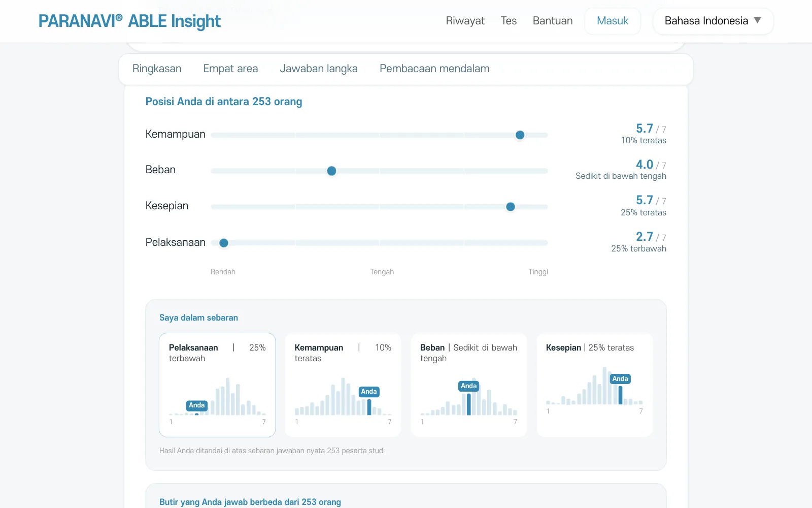Select the Beban distribution card

click(x=469, y=385)
